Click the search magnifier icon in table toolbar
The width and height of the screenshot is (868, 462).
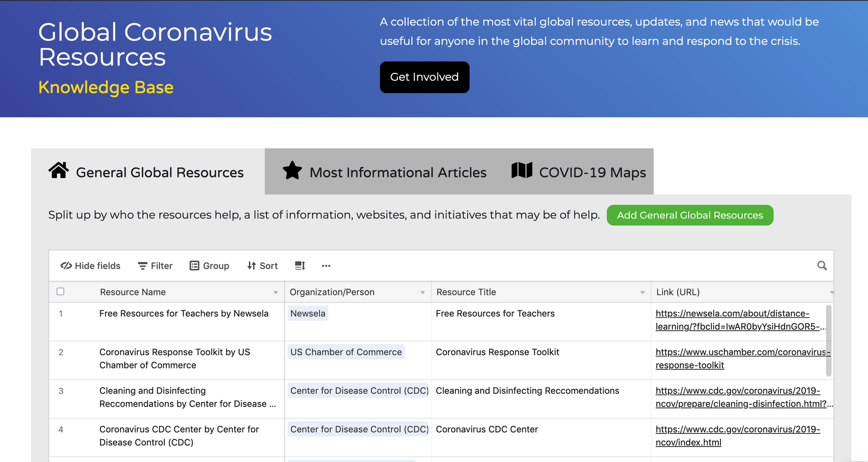[822, 266]
